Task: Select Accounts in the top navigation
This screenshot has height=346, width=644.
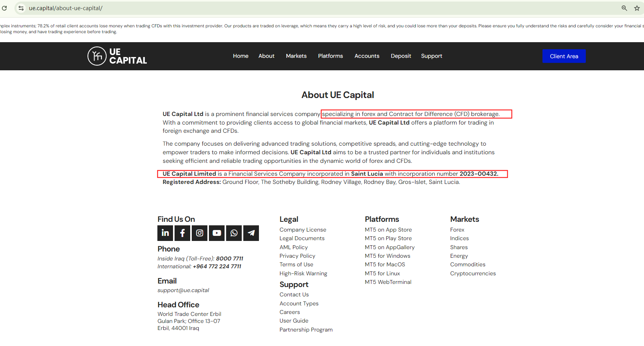Action: 367,56
